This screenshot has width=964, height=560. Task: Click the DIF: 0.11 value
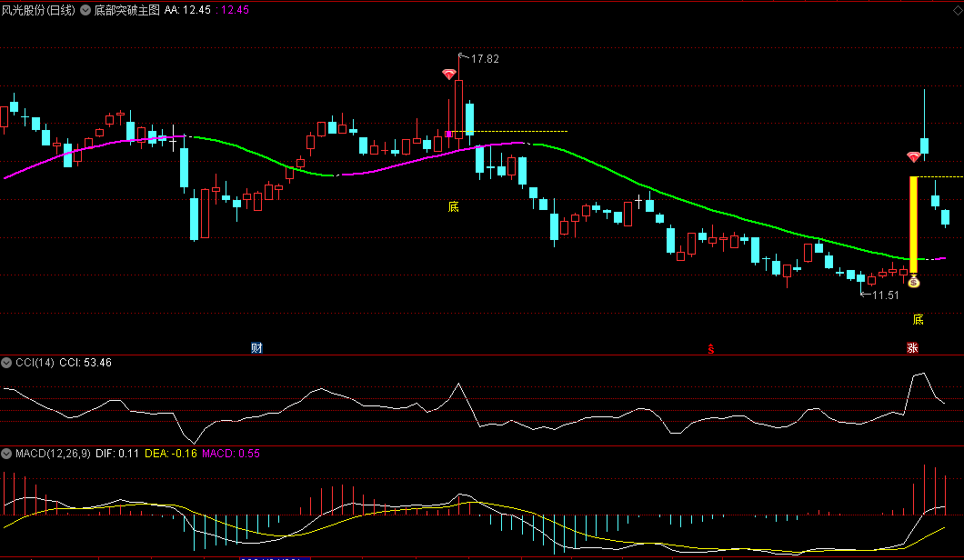(x=117, y=454)
